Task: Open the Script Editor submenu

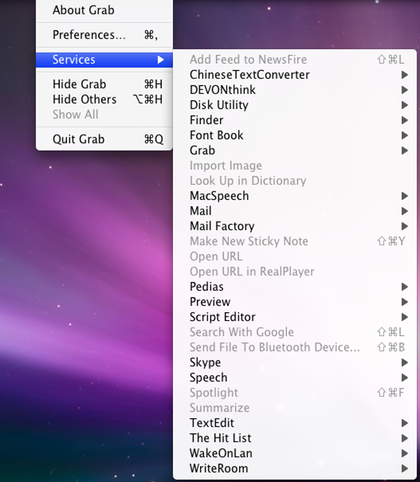Action: (x=295, y=317)
